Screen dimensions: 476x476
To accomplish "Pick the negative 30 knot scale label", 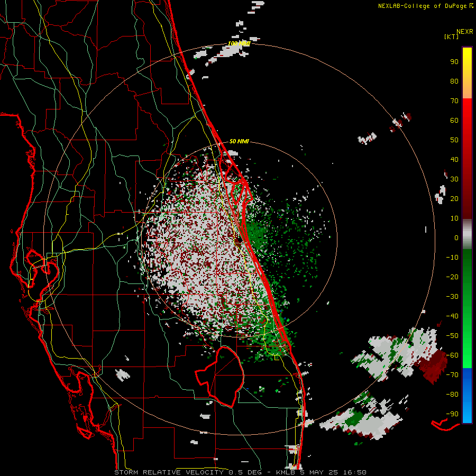I will [x=452, y=297].
